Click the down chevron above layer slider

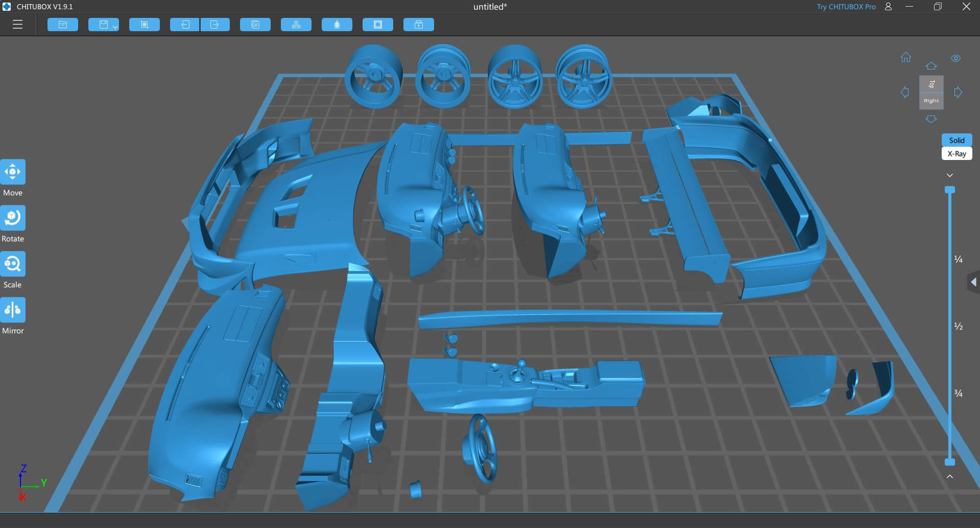pyautogui.click(x=949, y=175)
